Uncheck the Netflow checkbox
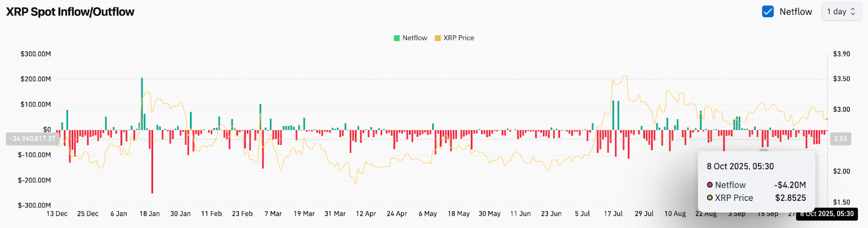The height and width of the screenshot is (228, 868). pyautogui.click(x=768, y=11)
